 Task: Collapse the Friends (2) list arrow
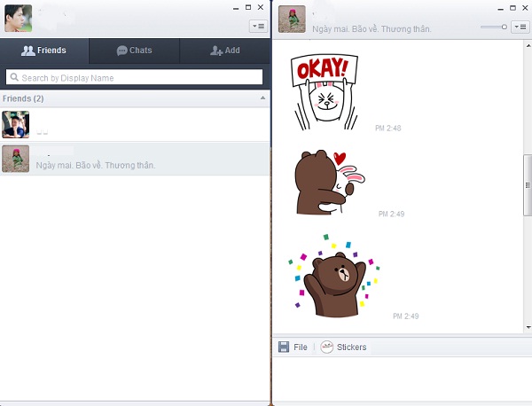[262, 98]
